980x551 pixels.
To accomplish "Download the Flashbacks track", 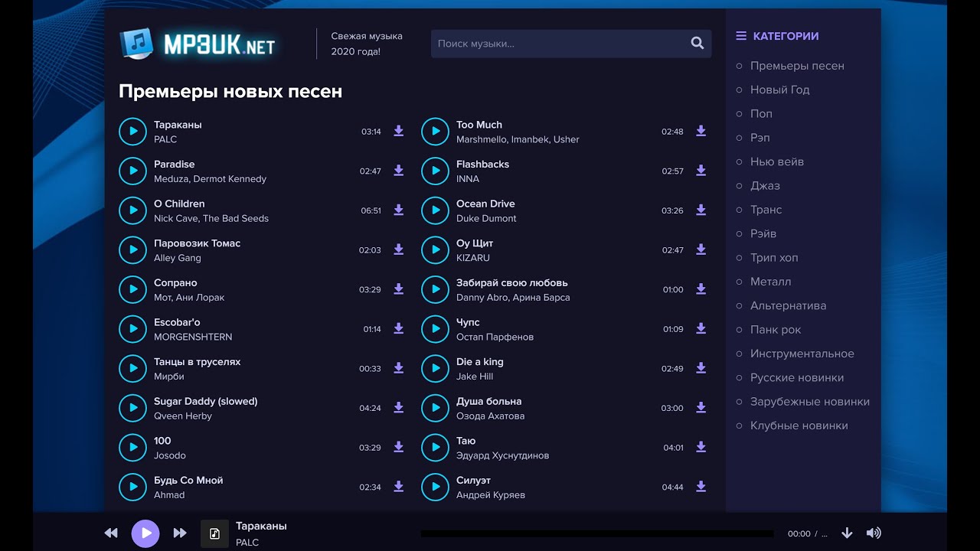I will coord(701,171).
